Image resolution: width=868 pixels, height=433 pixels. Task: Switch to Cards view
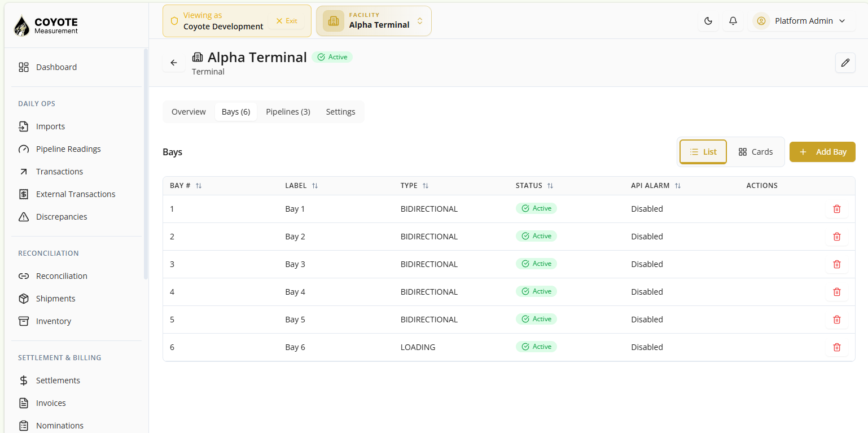755,152
